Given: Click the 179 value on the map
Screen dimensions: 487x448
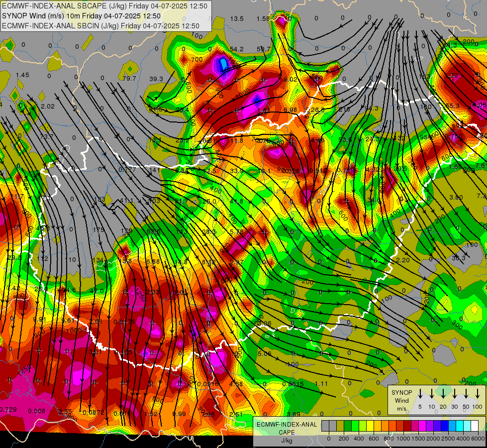Looking at the screenshot, I should click(126, 230).
